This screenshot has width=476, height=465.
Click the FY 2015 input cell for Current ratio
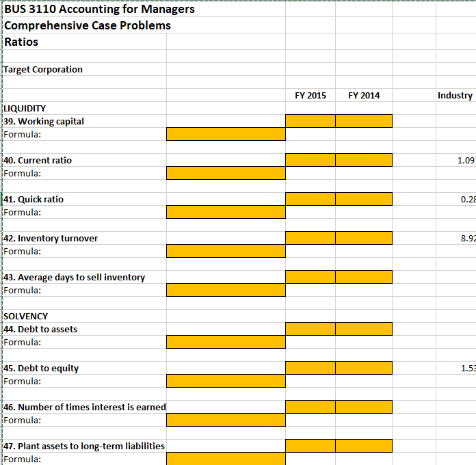tap(310, 160)
